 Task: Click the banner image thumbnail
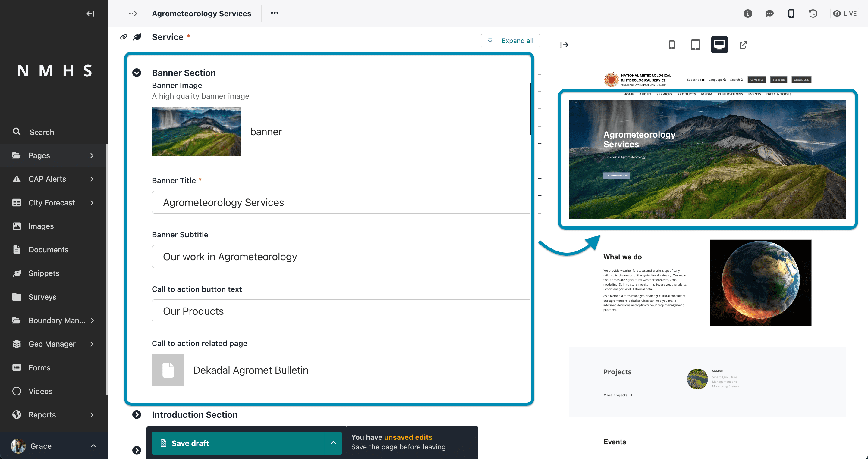point(197,131)
